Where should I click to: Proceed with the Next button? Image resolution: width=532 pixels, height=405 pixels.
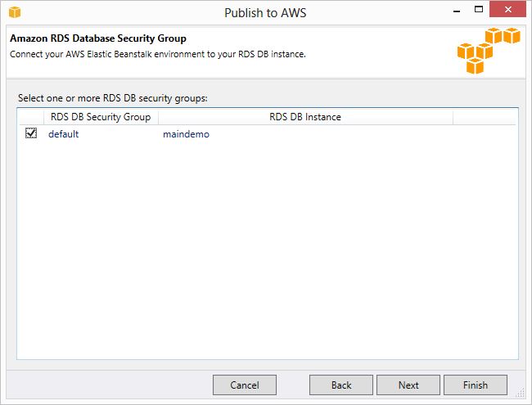408,385
